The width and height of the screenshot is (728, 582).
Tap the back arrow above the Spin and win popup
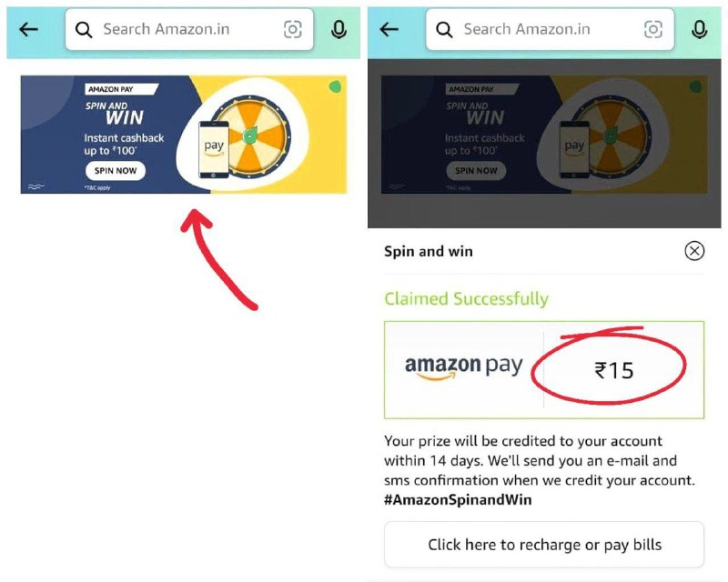pyautogui.click(x=389, y=30)
